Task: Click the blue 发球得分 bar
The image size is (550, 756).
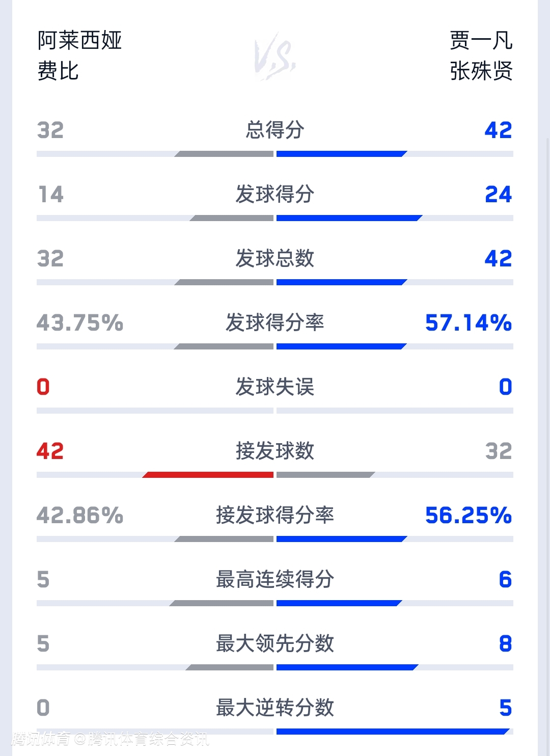Action: (349, 218)
